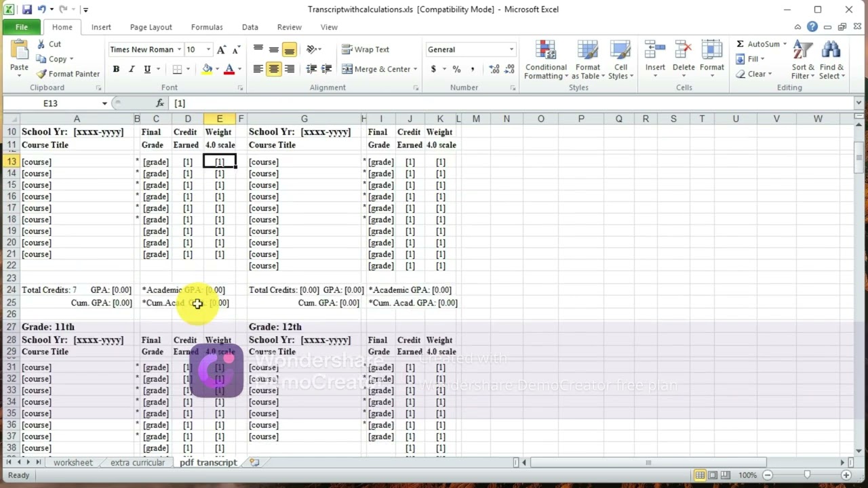Open the font size dropdown
This screenshot has width=868, height=488.
tap(208, 49)
